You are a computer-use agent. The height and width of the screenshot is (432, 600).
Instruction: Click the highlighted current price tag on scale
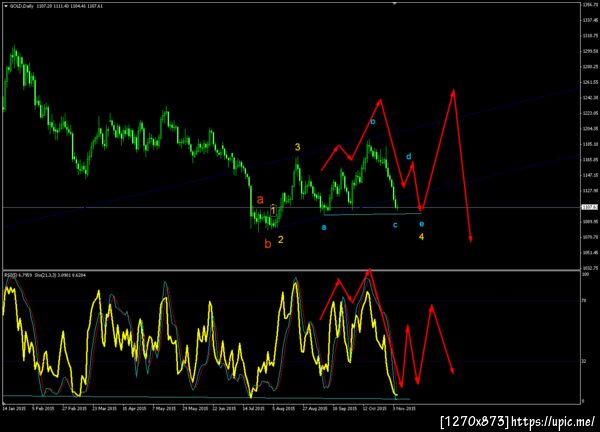click(590, 207)
